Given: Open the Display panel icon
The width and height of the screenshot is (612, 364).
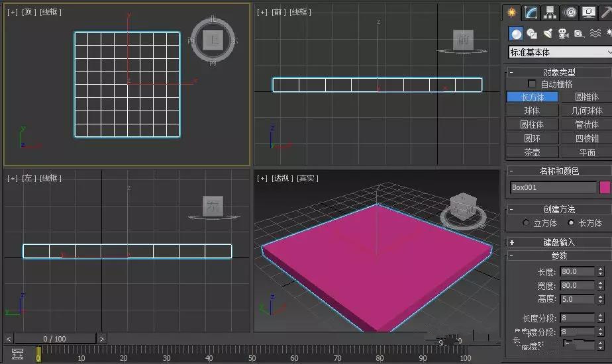Looking at the screenshot, I should point(589,13).
